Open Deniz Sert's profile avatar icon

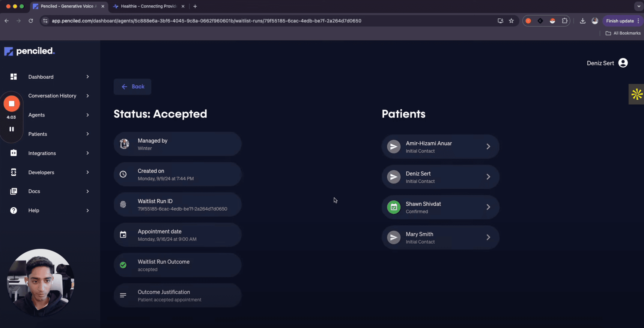pos(623,63)
